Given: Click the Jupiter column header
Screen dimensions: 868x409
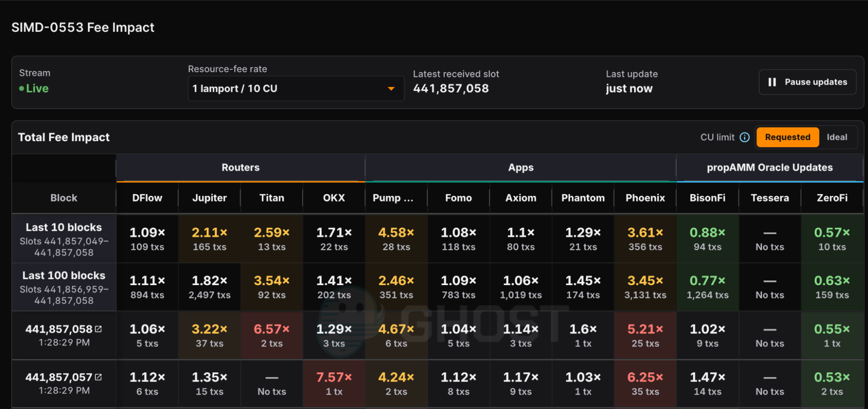Looking at the screenshot, I should click(x=210, y=198).
